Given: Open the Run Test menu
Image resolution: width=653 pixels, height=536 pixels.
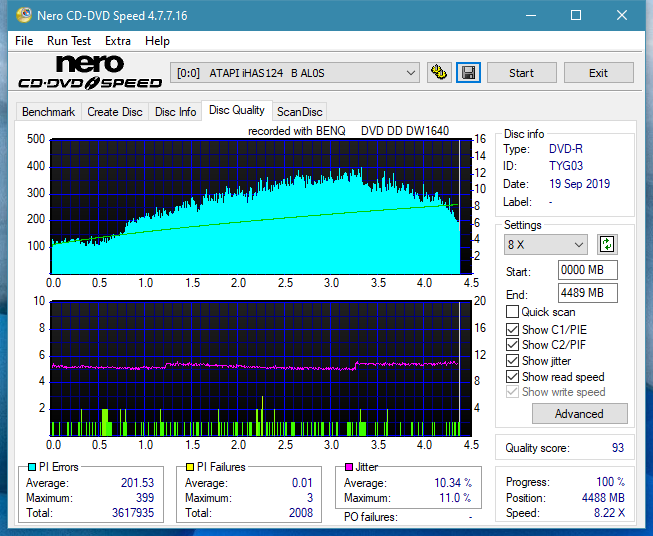Looking at the screenshot, I should click(x=69, y=41).
